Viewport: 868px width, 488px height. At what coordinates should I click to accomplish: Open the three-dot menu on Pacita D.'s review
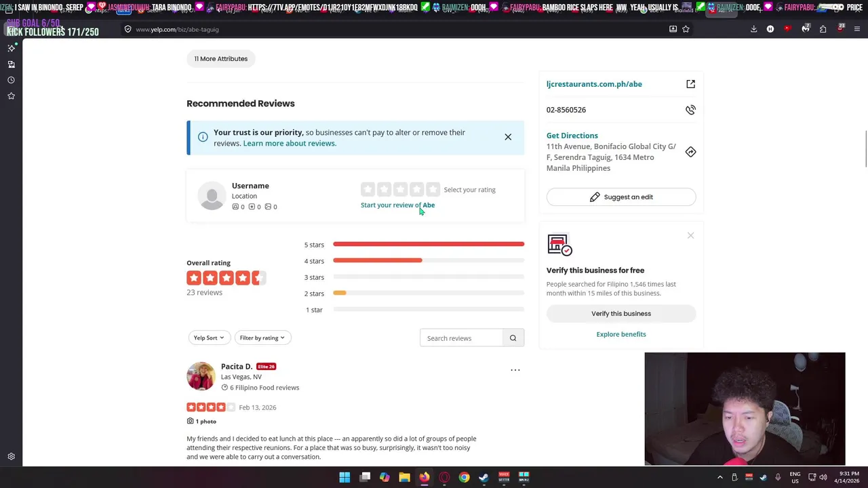(515, 370)
